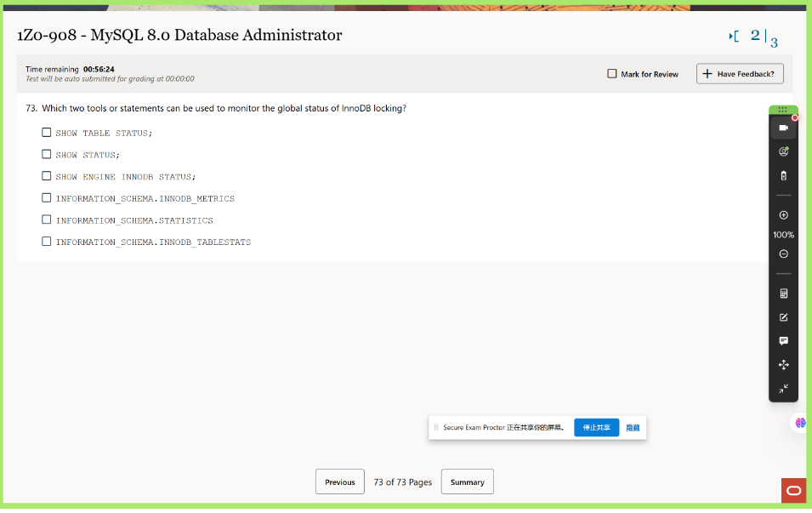812x513 pixels.
Task: Select font size level 3
Action: click(774, 43)
